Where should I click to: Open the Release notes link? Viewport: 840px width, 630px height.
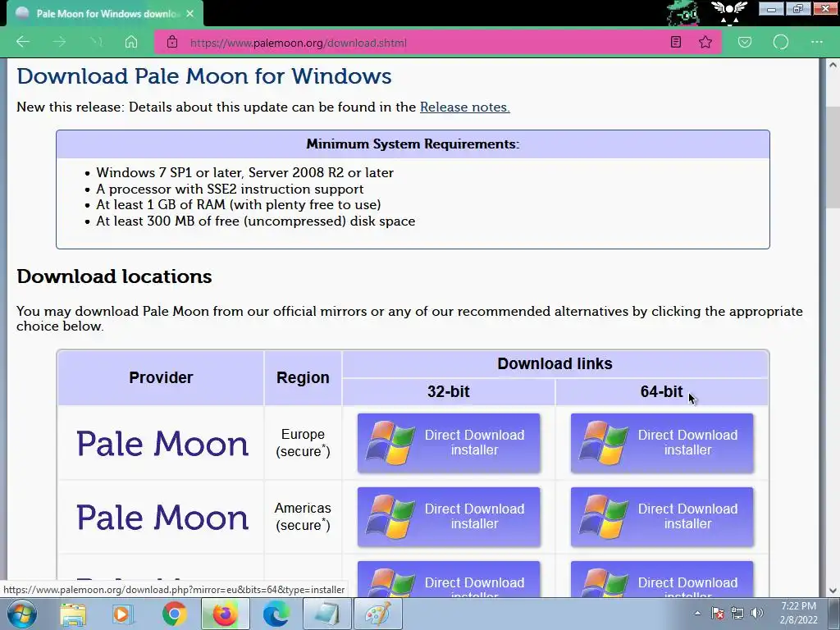pos(464,107)
